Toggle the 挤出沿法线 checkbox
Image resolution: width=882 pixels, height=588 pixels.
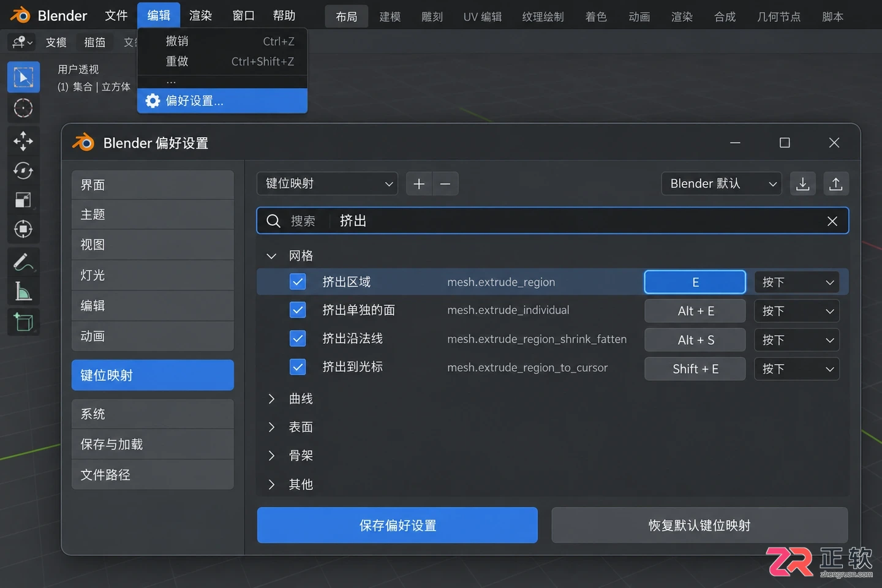(x=298, y=338)
